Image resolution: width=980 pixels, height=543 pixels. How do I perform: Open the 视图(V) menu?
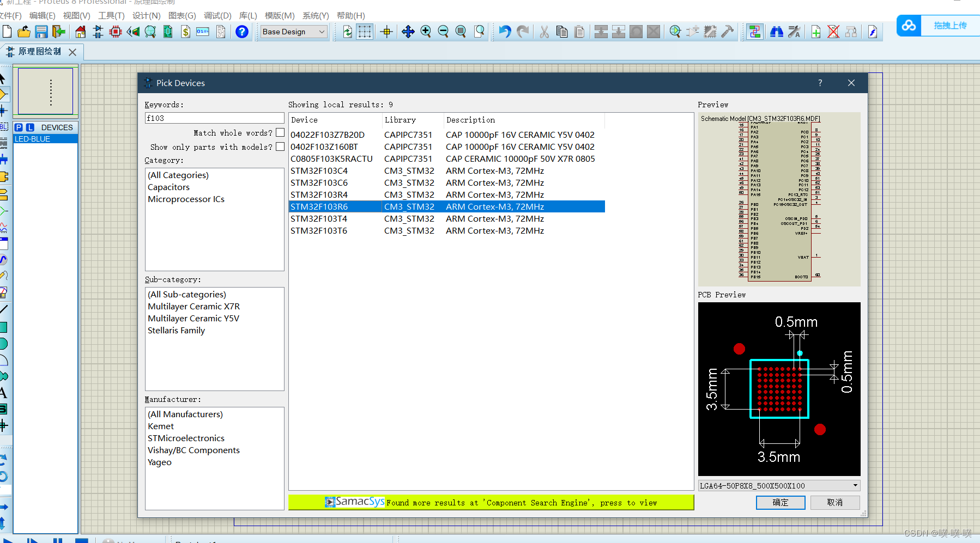(77, 16)
